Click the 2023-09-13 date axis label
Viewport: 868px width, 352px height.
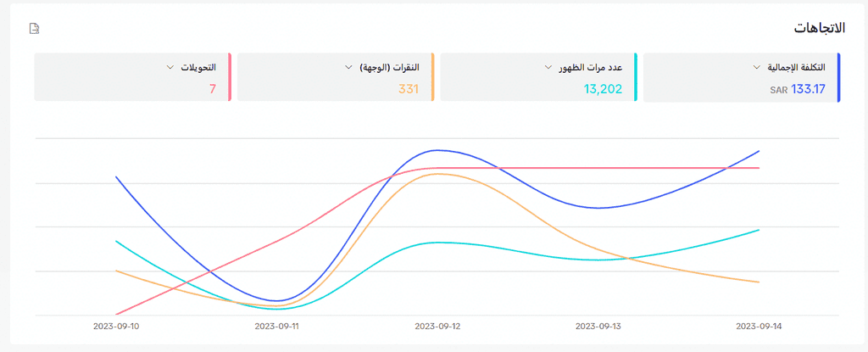pos(598,326)
